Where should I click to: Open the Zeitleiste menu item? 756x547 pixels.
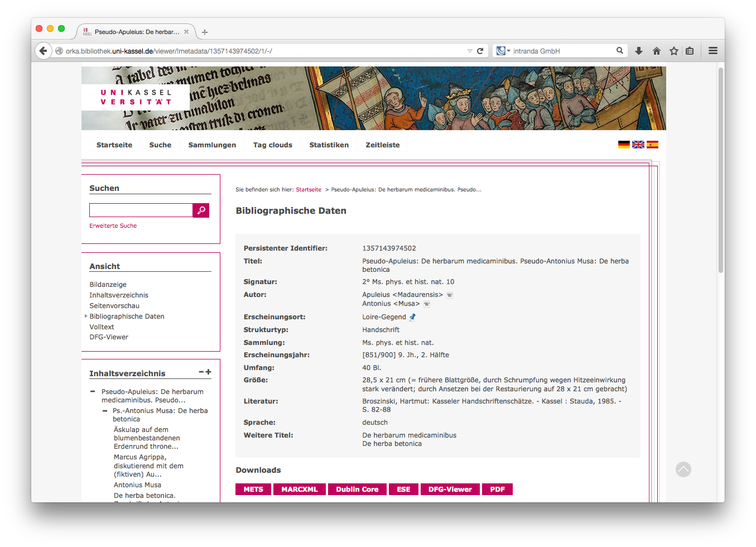click(x=383, y=145)
